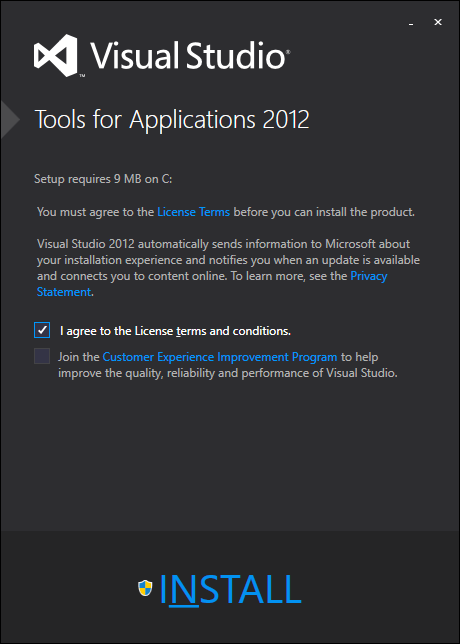Open the License Terms link
Image resolution: width=460 pixels, height=644 pixels.
[193, 212]
